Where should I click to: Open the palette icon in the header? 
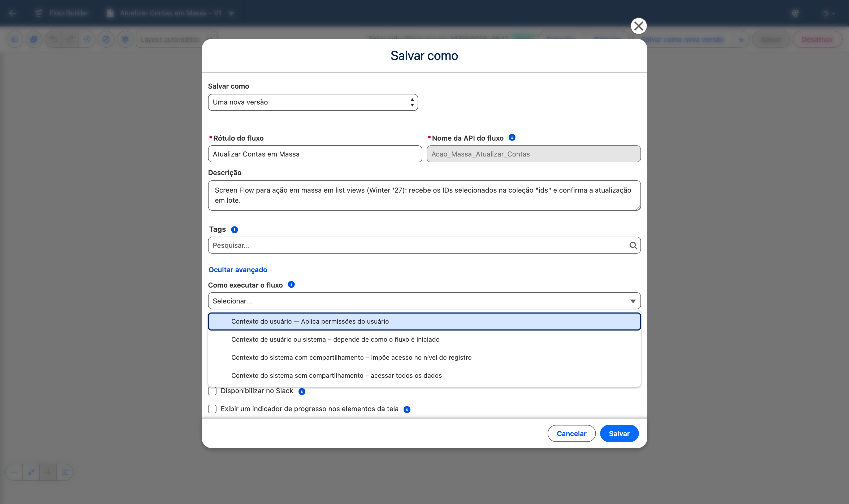pyautogui.click(x=795, y=13)
